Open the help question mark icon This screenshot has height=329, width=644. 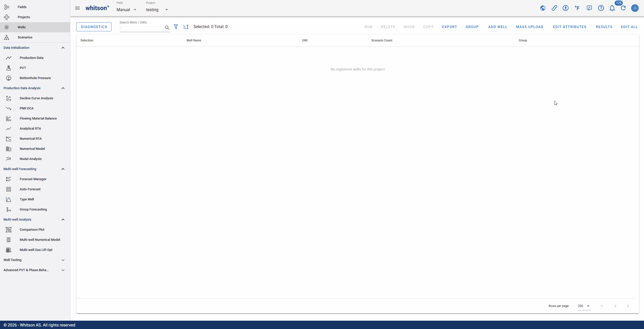(x=601, y=8)
